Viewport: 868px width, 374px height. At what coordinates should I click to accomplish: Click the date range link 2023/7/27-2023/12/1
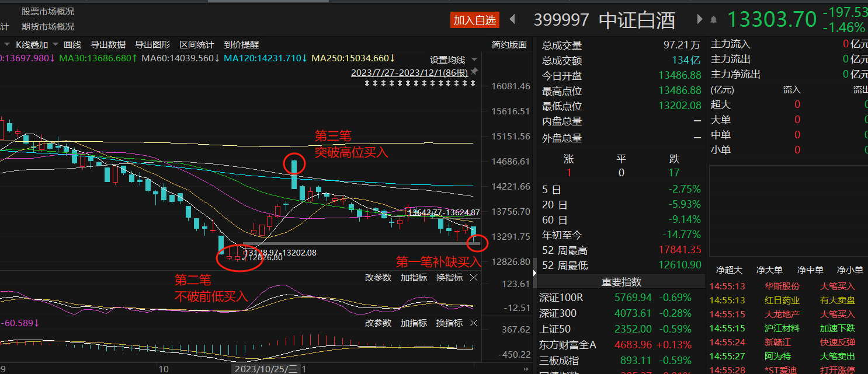(x=409, y=73)
